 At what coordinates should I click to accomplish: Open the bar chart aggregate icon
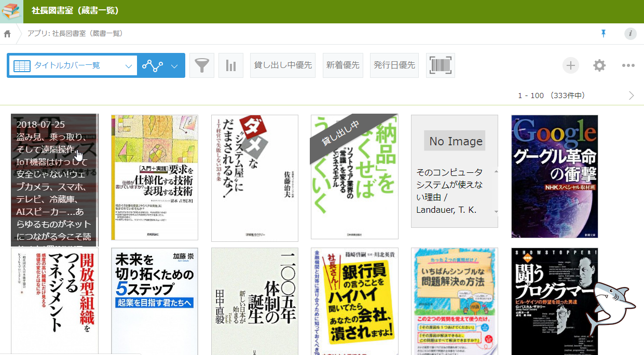[231, 65]
